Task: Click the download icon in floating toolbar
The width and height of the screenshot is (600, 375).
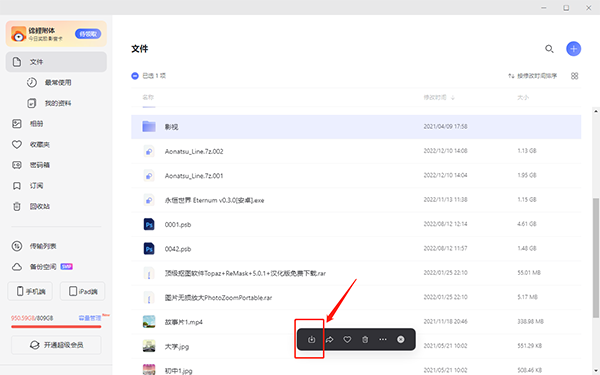Action: [311, 339]
